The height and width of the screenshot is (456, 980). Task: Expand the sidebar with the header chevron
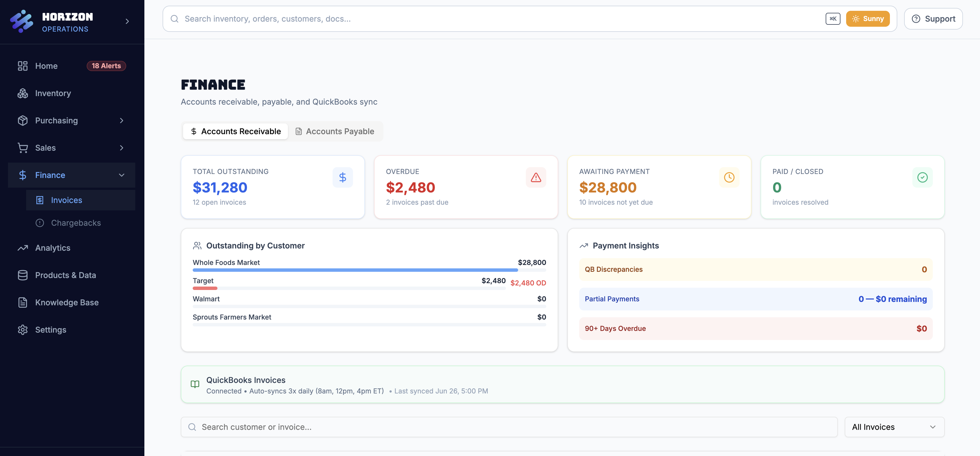tap(127, 21)
